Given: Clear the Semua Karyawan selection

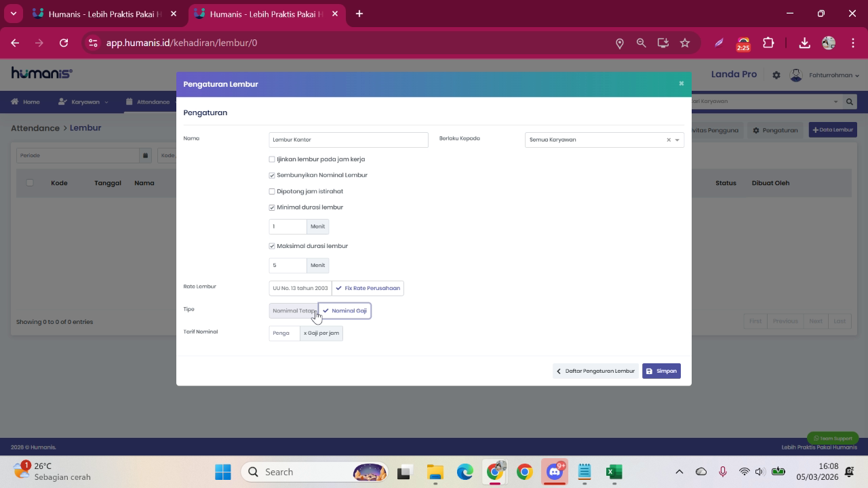Looking at the screenshot, I should tap(668, 140).
